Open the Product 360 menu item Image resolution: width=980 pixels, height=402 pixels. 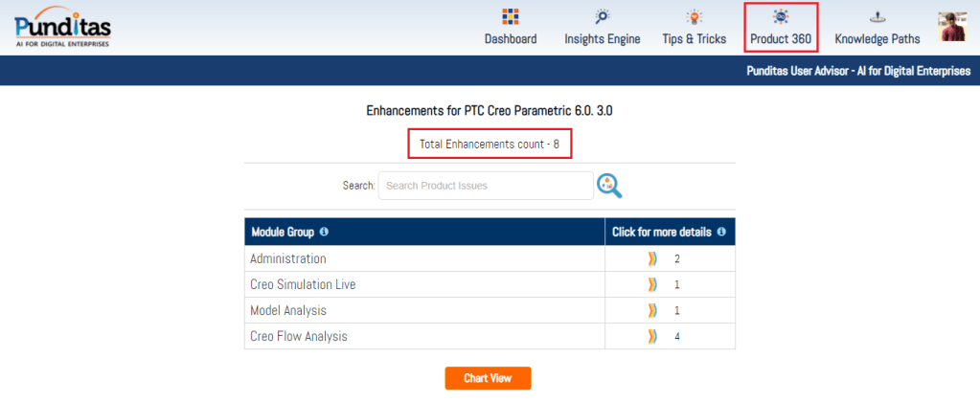781,39
